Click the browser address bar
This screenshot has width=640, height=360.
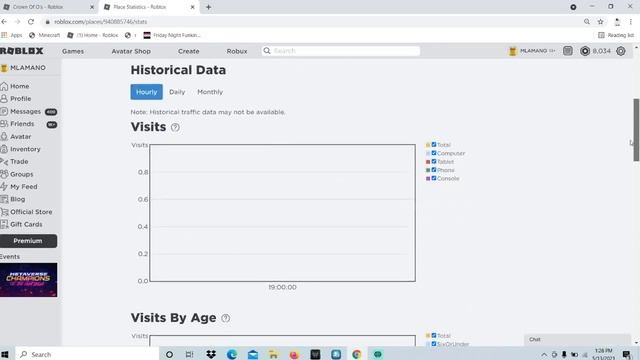[310, 22]
